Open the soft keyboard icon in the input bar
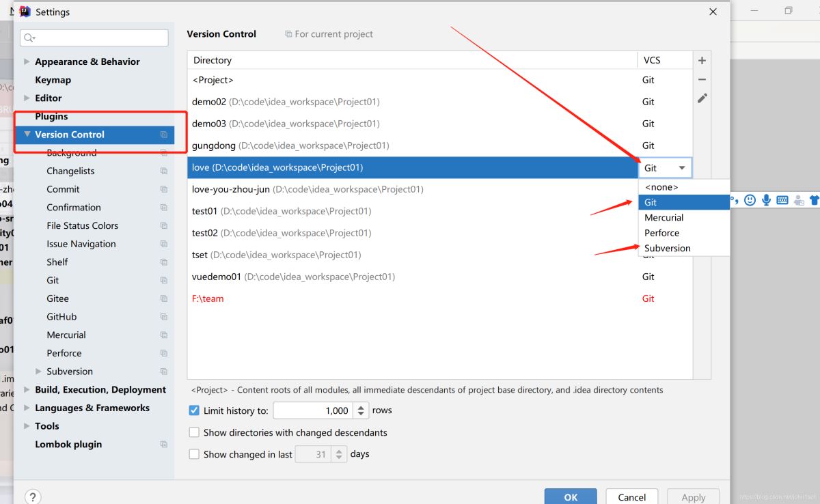 783,200
